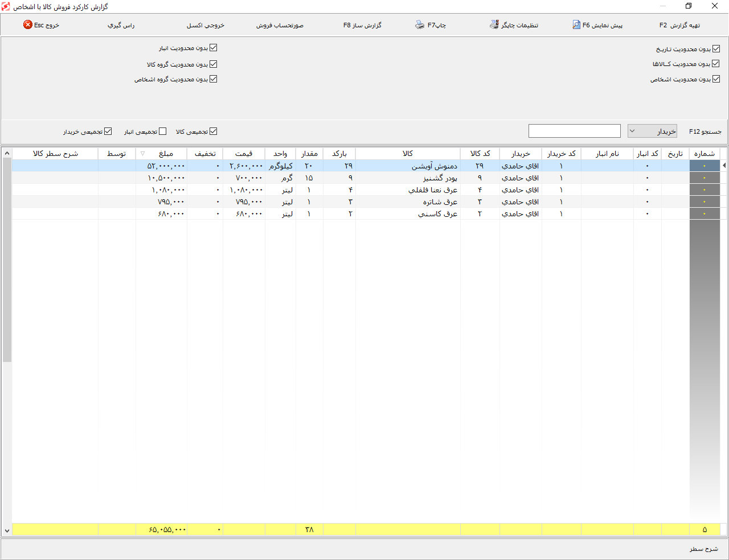The image size is (729, 560).
Task: Click the مبلغ column header
Action: 161,154
